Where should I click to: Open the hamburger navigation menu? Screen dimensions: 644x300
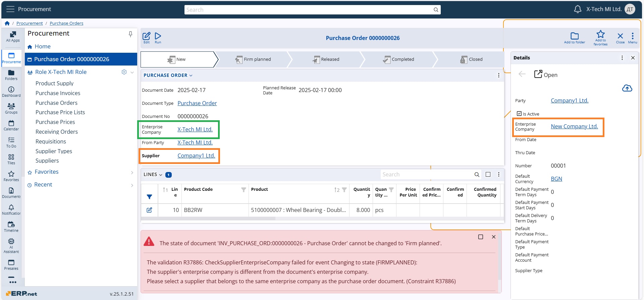coord(10,9)
